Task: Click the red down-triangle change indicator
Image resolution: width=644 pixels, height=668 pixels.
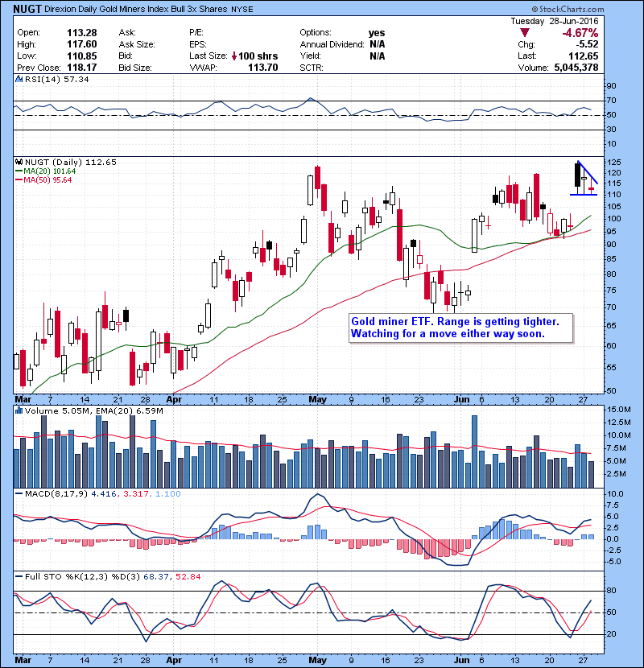Action: pyautogui.click(x=525, y=33)
